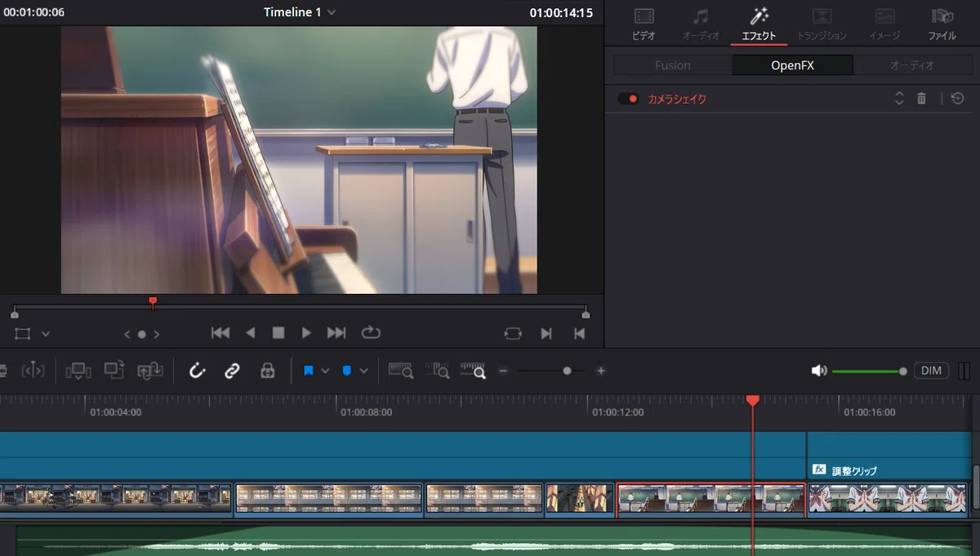This screenshot has height=556, width=980.
Task: Stop playback
Action: coord(278,333)
